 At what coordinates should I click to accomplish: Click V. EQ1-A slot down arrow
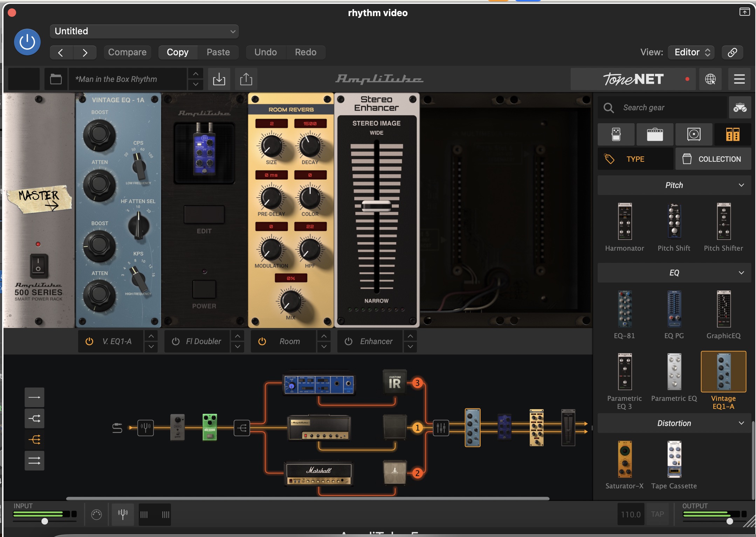coord(151,347)
